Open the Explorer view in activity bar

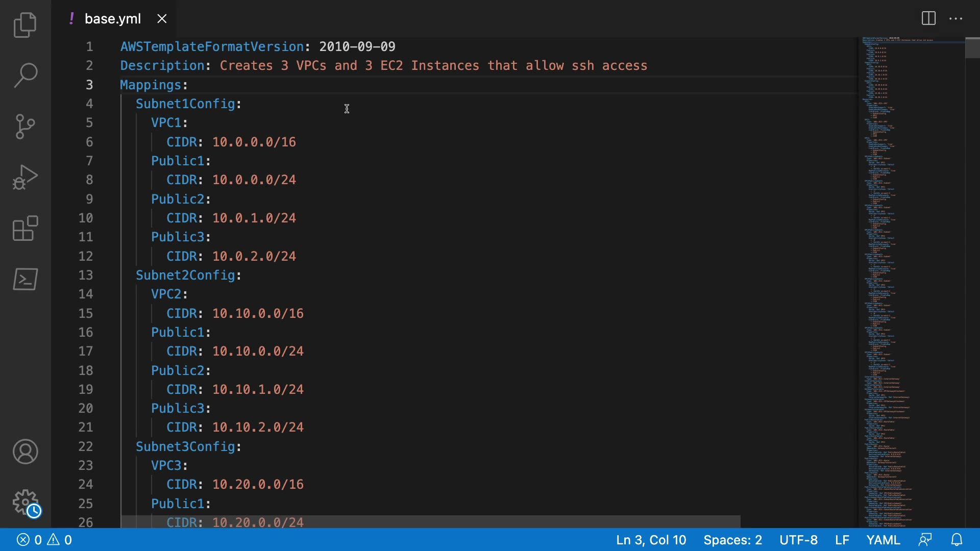pos(25,25)
